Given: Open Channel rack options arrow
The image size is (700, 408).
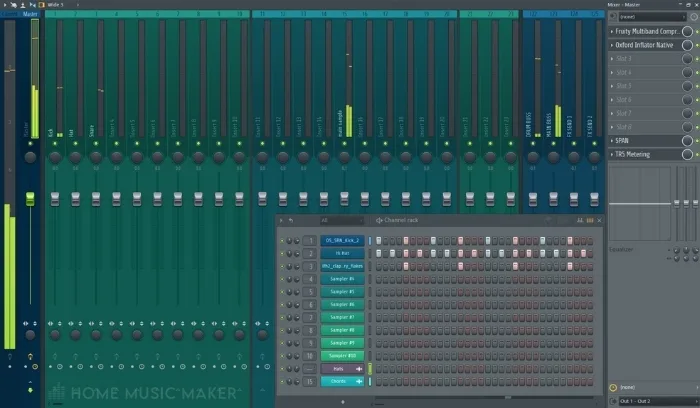Looking at the screenshot, I should pos(281,220).
